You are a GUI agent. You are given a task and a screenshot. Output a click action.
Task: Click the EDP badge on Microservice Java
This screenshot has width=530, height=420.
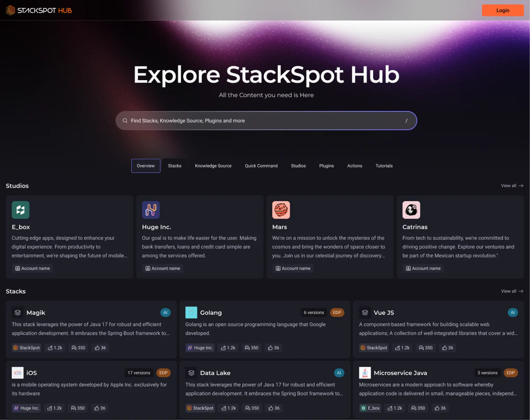pyautogui.click(x=511, y=373)
